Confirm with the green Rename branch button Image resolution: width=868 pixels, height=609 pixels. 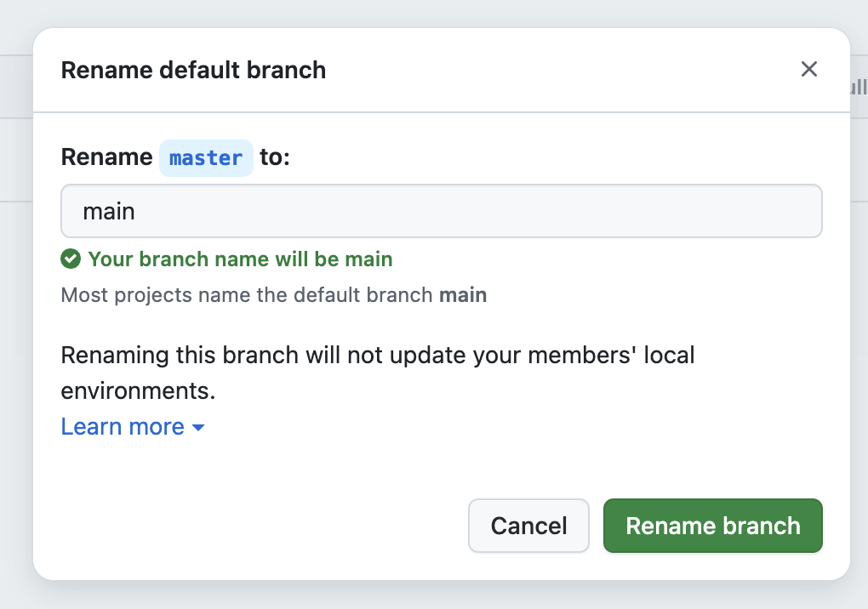point(712,526)
